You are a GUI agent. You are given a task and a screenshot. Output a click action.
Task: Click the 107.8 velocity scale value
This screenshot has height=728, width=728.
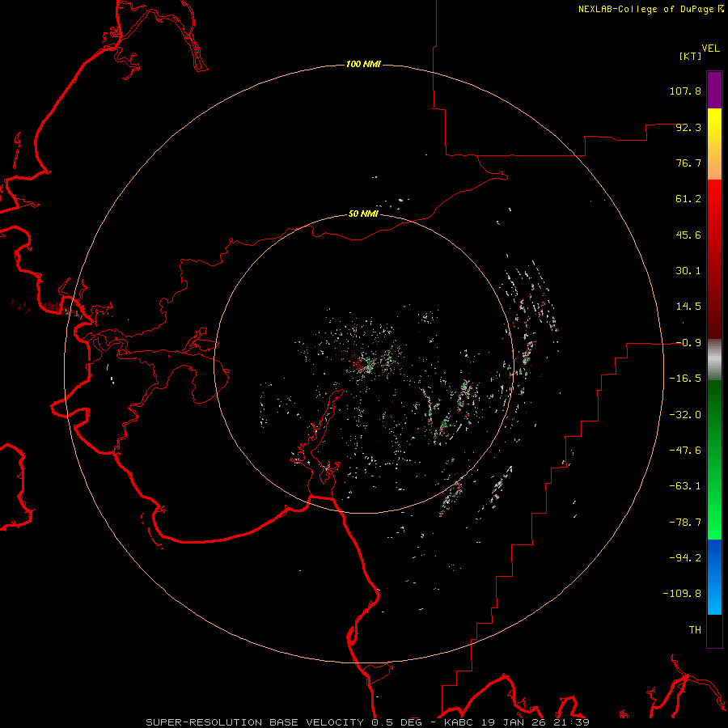(x=685, y=91)
